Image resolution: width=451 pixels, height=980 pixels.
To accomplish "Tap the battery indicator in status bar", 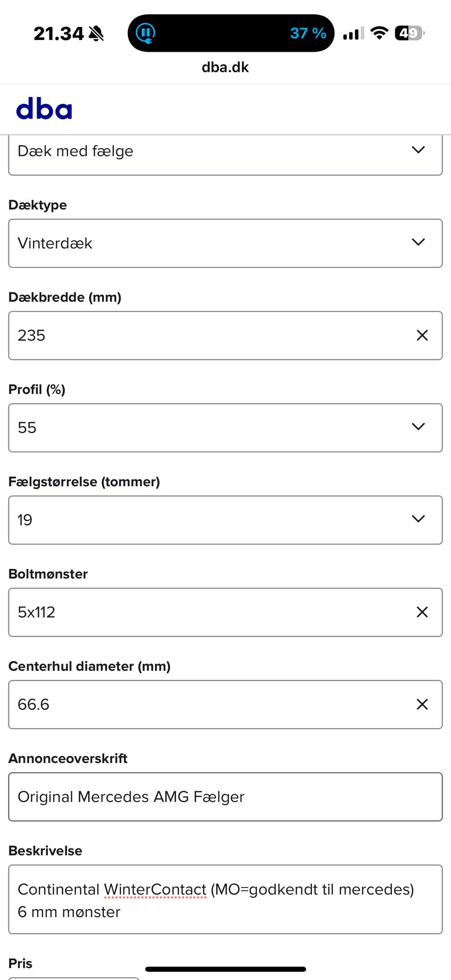I will coord(409,33).
